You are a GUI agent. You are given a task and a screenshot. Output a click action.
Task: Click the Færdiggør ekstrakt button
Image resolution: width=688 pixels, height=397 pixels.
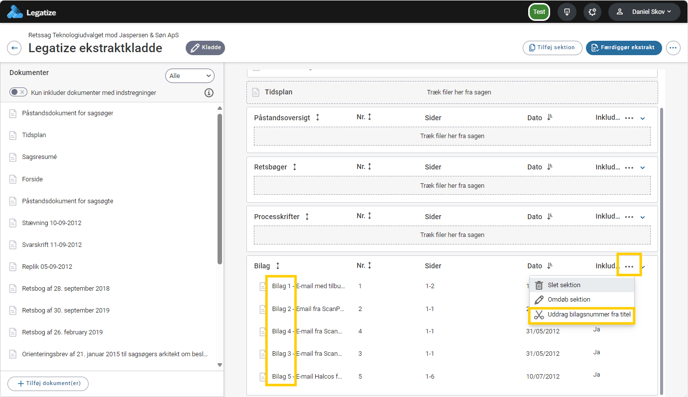coord(624,47)
